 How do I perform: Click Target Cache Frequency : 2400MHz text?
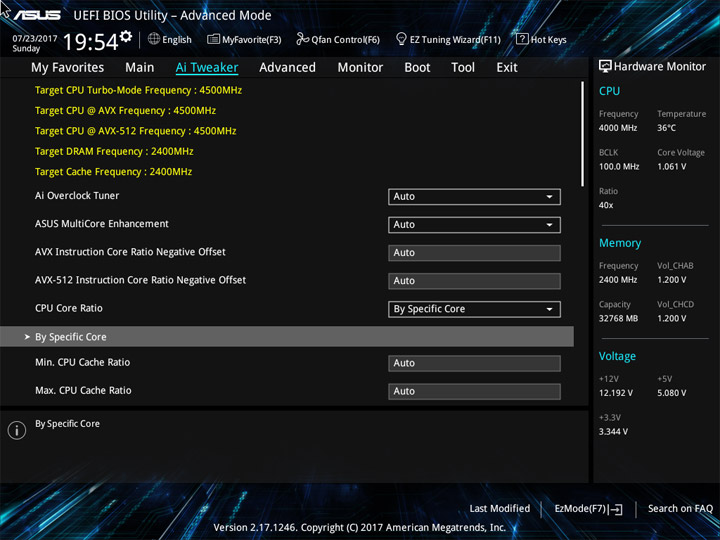[x=113, y=172]
